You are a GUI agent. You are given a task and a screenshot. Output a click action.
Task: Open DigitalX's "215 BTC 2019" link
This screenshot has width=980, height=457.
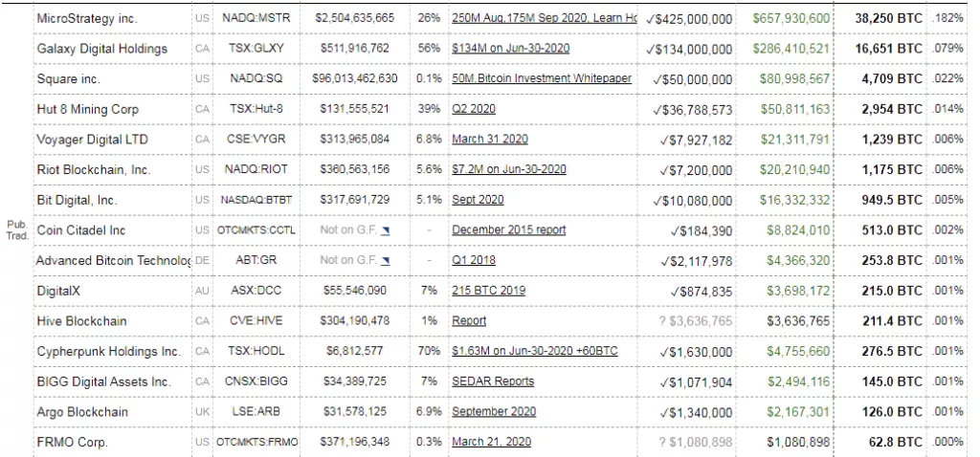(490, 291)
